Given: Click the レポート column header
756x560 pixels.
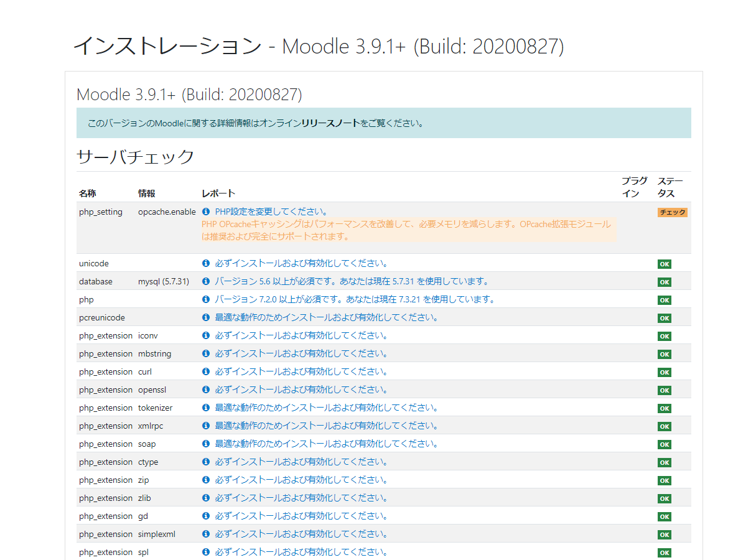Looking at the screenshot, I should 218,193.
